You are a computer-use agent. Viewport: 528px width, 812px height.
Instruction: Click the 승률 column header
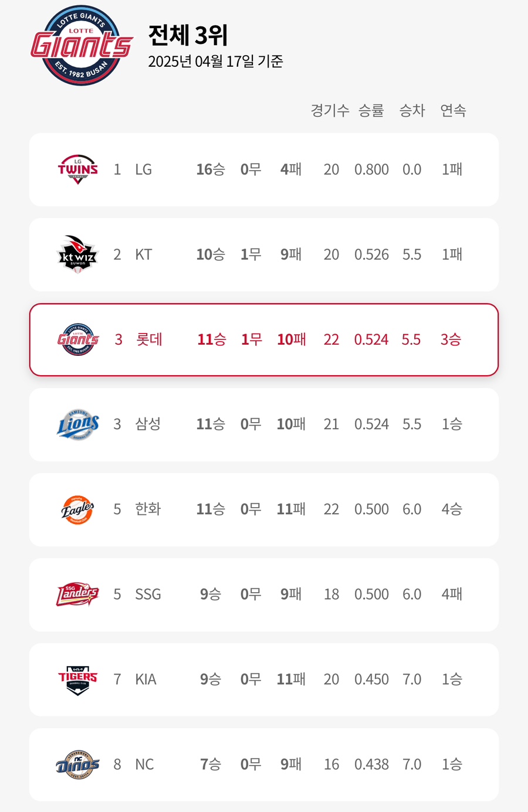[371, 110]
